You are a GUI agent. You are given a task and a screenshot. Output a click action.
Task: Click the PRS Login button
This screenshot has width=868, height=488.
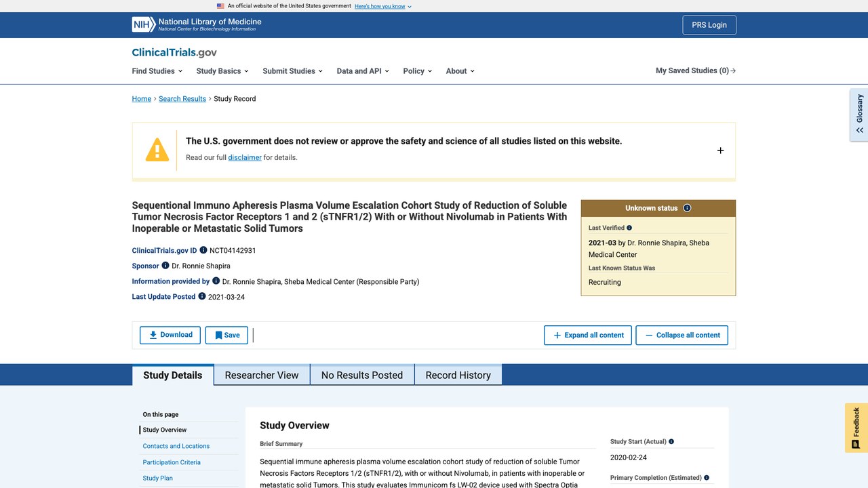[x=709, y=25]
